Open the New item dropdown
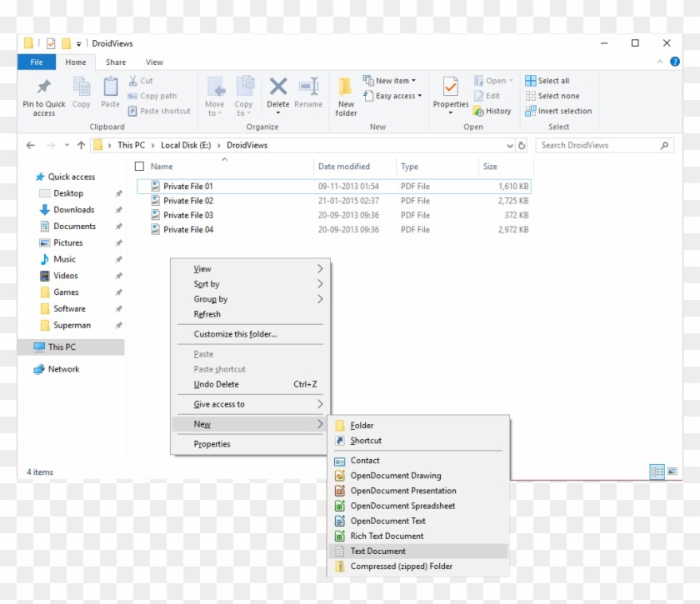The height and width of the screenshot is (604, 700). (390, 81)
